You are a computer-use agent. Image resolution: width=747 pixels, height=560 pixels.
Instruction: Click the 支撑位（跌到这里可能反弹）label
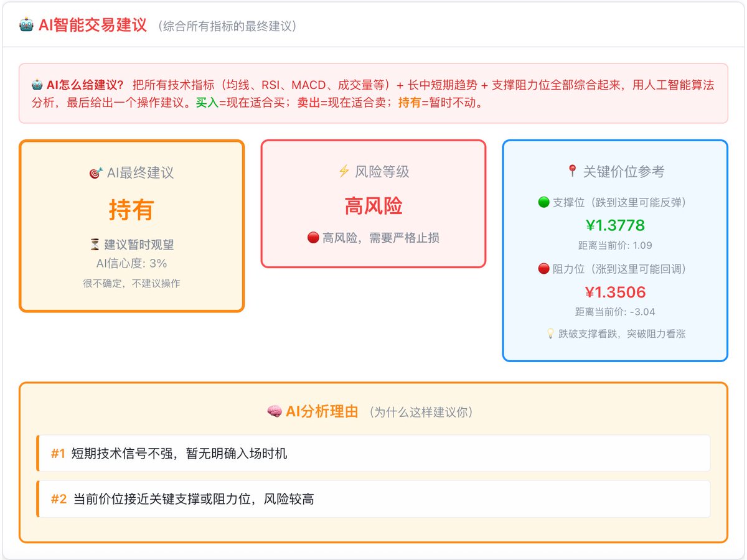[x=622, y=202]
